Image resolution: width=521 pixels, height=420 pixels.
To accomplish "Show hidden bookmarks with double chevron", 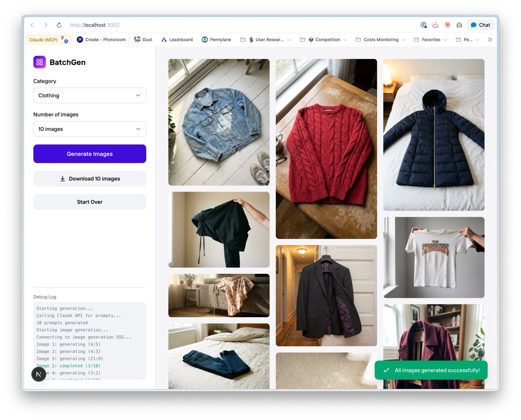I will 490,39.
